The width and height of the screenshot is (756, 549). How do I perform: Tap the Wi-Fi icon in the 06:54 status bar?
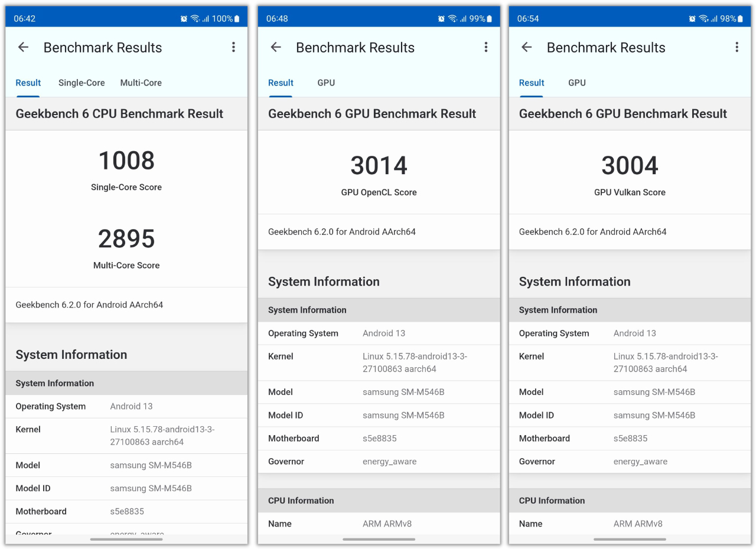coord(703,19)
